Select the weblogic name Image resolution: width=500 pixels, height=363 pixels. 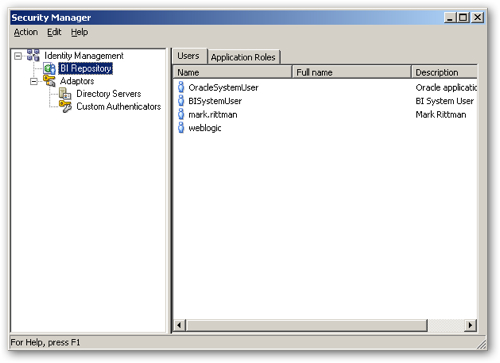(205, 128)
